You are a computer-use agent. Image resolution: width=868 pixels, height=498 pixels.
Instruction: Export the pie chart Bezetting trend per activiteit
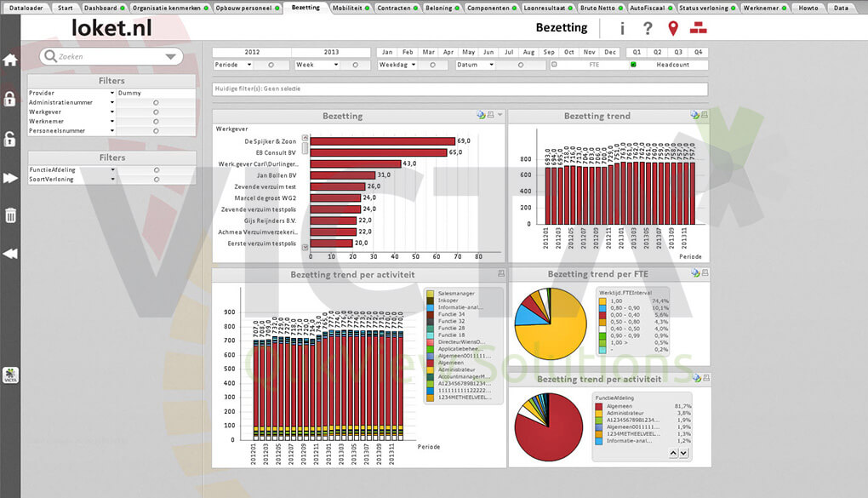tap(697, 378)
